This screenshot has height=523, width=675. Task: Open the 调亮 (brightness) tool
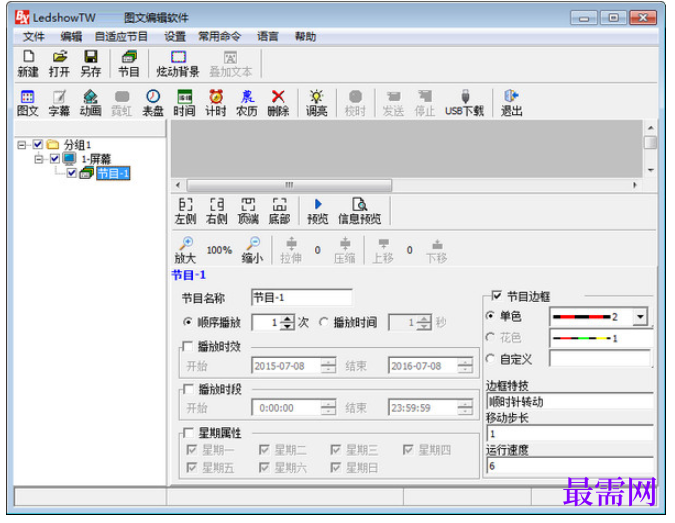(316, 103)
